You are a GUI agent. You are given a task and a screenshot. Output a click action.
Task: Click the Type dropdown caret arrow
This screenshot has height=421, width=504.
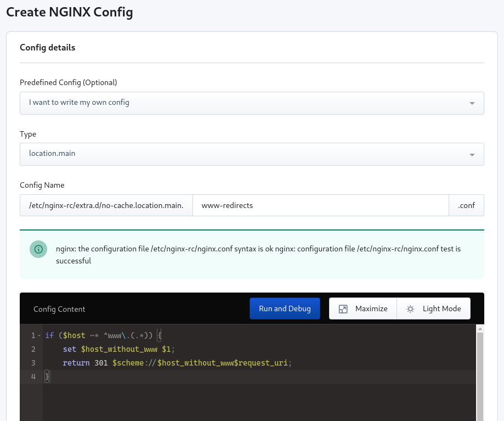(x=472, y=155)
